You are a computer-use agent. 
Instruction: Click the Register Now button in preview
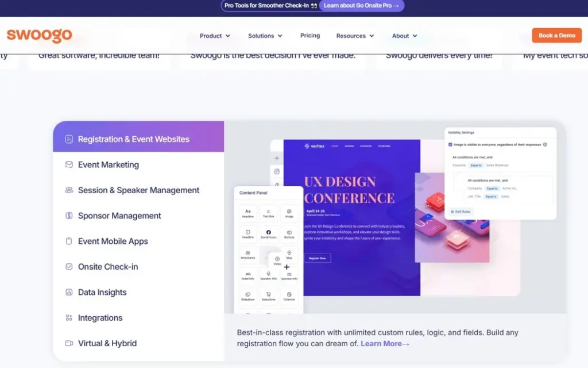[x=317, y=258]
